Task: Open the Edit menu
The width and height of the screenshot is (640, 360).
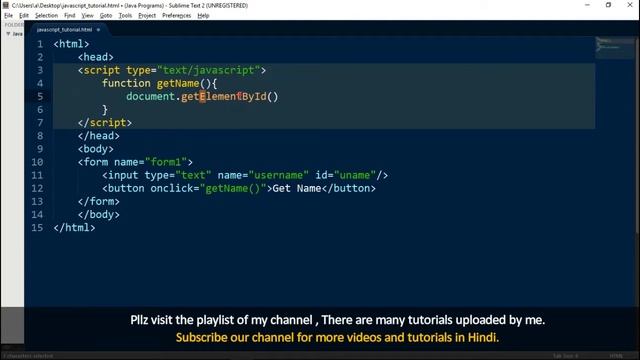Action: [24, 16]
